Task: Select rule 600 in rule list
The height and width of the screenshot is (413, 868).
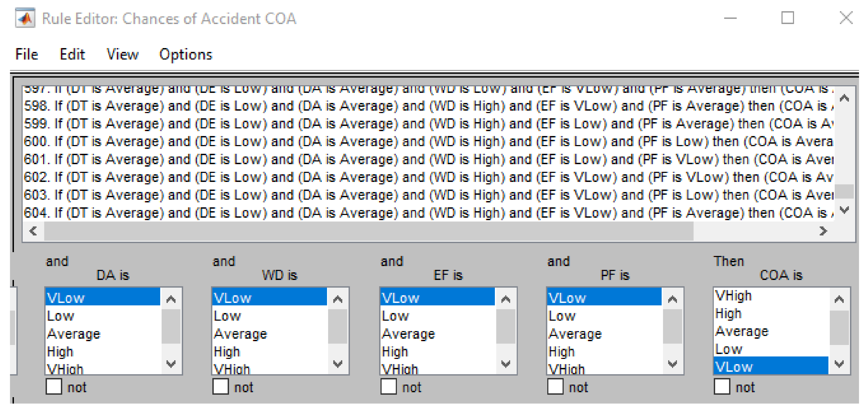Action: (x=428, y=141)
